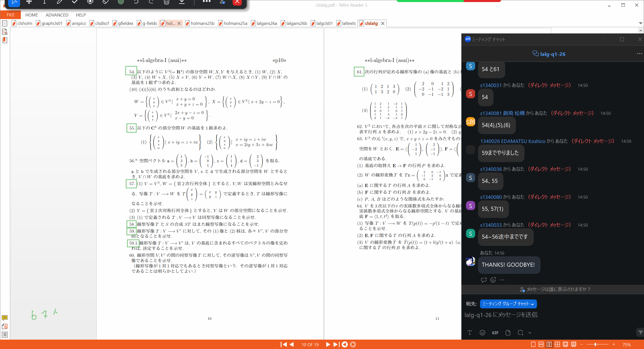The width and height of the screenshot is (644, 349).
Task: Go to last page
Action: 336,344
